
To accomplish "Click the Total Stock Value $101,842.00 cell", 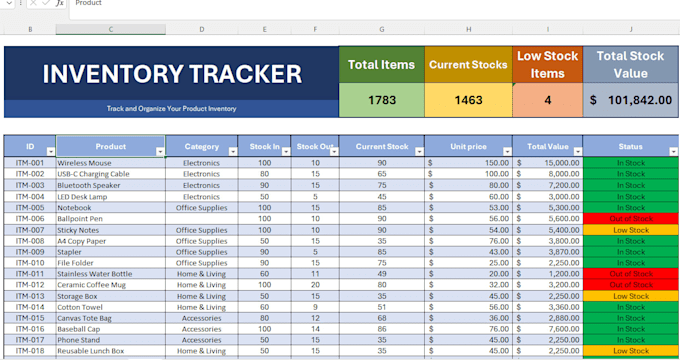I will [x=631, y=100].
